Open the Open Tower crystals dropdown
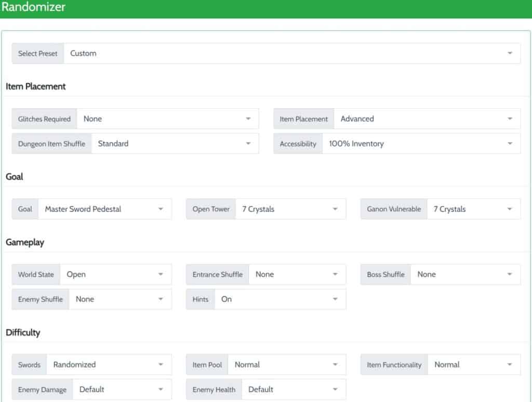This screenshot has width=532, height=402. pos(290,209)
